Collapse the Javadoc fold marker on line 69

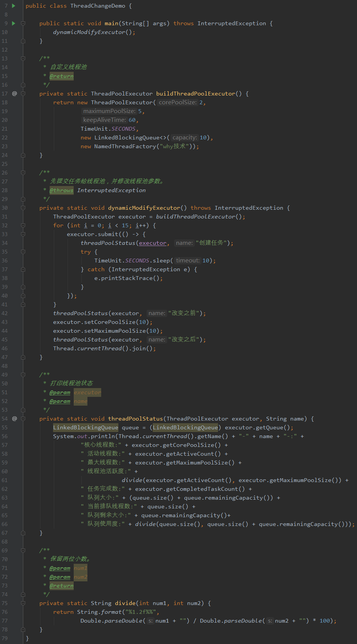(x=23, y=550)
